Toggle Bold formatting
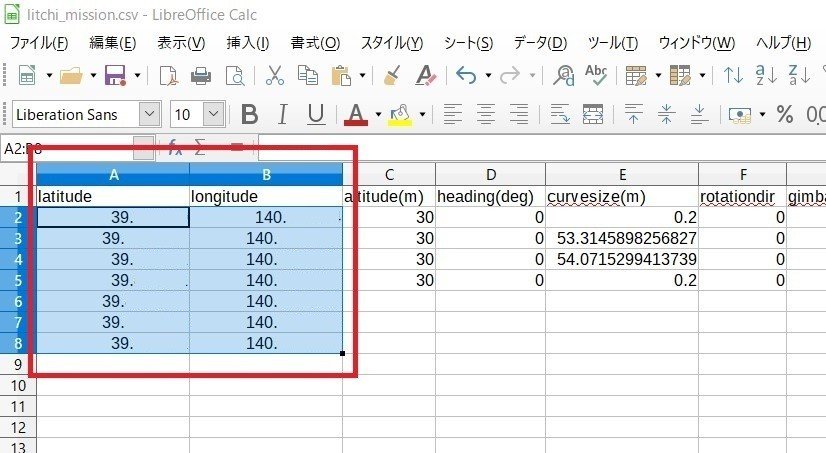The height and width of the screenshot is (453, 826). [x=250, y=114]
